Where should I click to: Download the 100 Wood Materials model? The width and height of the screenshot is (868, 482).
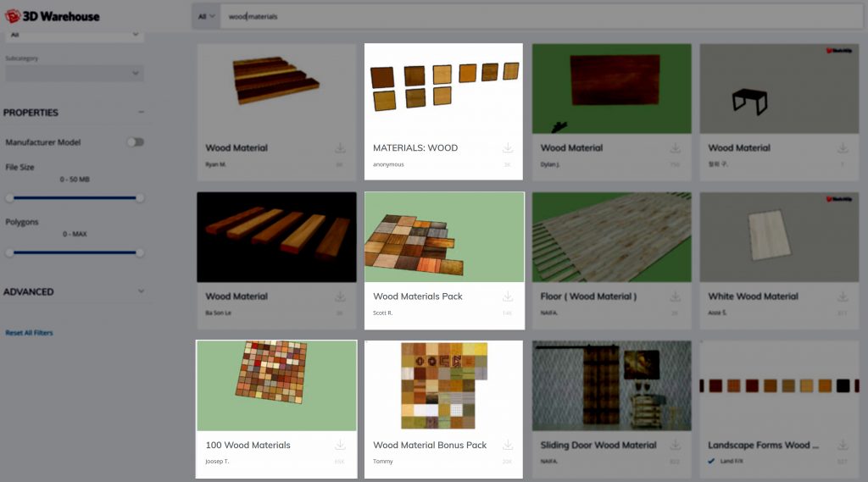coord(340,445)
